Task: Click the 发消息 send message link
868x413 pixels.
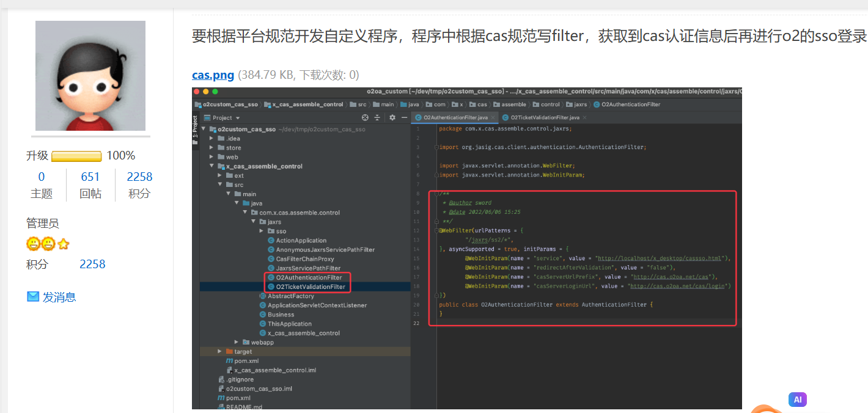Action: point(59,298)
